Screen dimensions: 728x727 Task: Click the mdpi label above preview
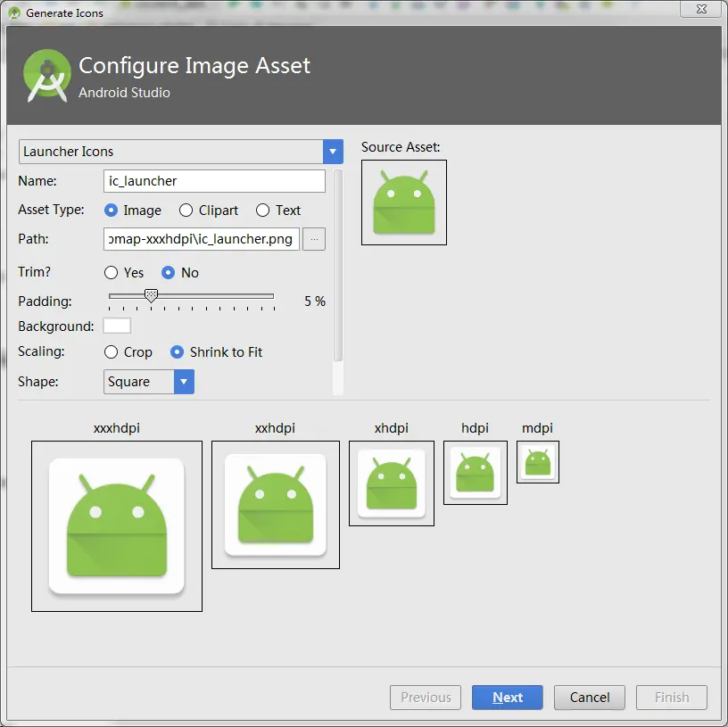tap(537, 428)
